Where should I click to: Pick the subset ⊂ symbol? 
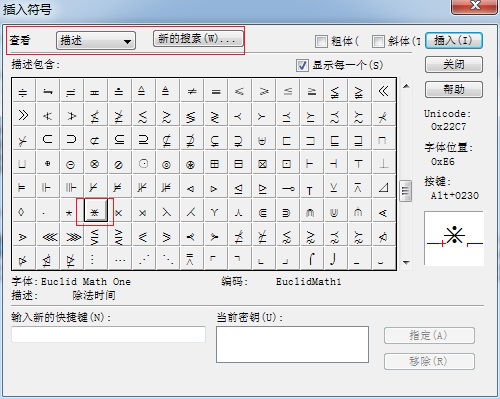(47, 139)
